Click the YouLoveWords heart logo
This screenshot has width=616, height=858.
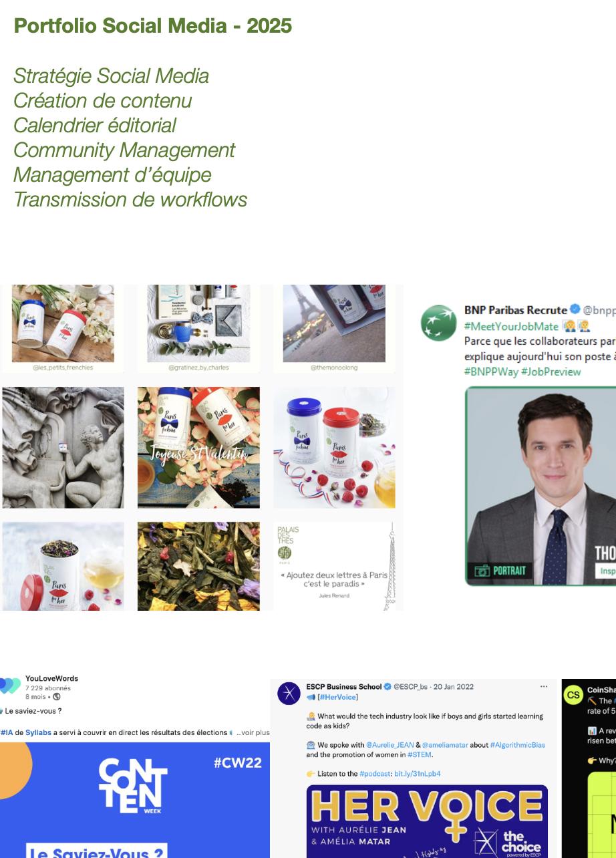(10, 686)
